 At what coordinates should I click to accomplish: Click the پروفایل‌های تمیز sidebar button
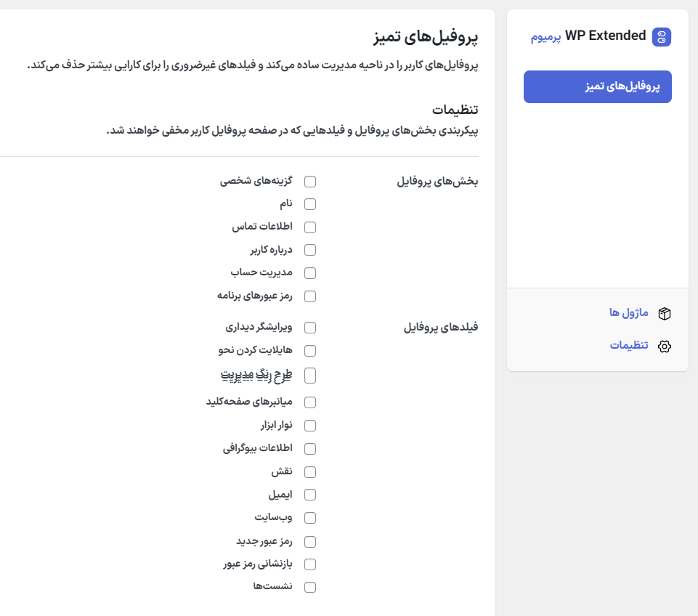pos(597,86)
